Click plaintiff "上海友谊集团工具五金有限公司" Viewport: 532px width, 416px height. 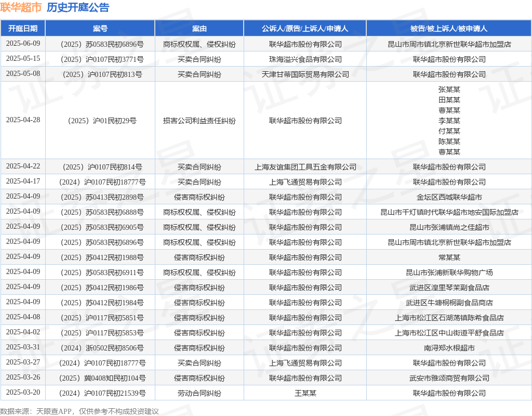pos(305,167)
